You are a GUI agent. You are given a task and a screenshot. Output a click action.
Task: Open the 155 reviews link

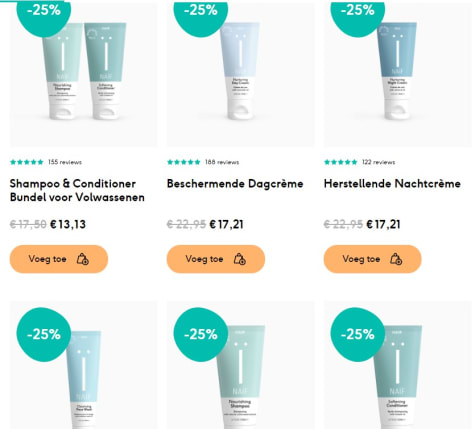pyautogui.click(x=65, y=162)
